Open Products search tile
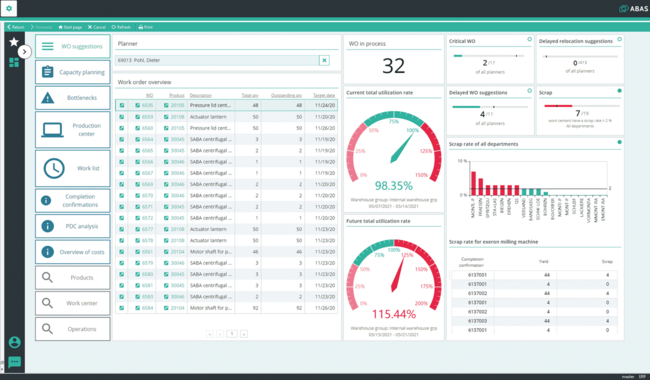Screen dimensions: 650x380 [73, 278]
